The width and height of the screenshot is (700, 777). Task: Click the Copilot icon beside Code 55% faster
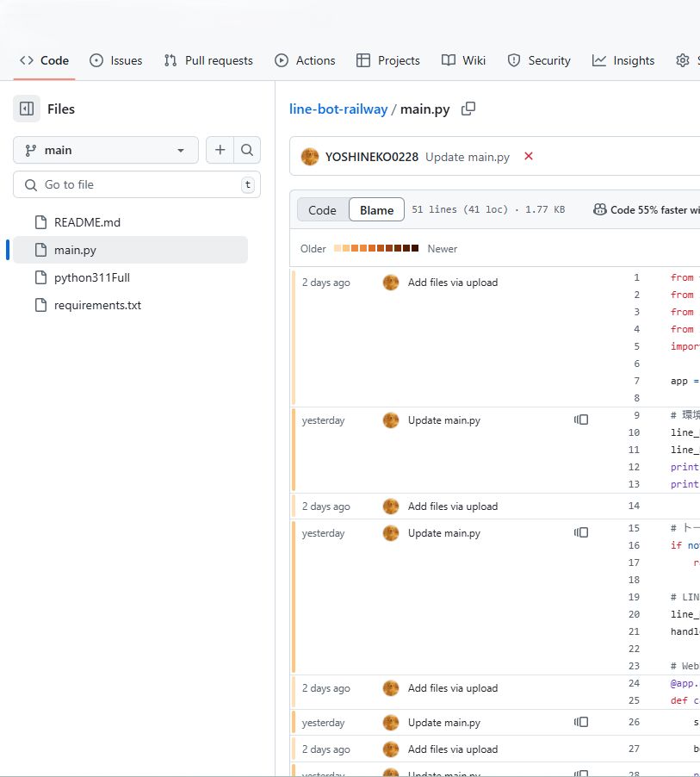click(x=600, y=209)
